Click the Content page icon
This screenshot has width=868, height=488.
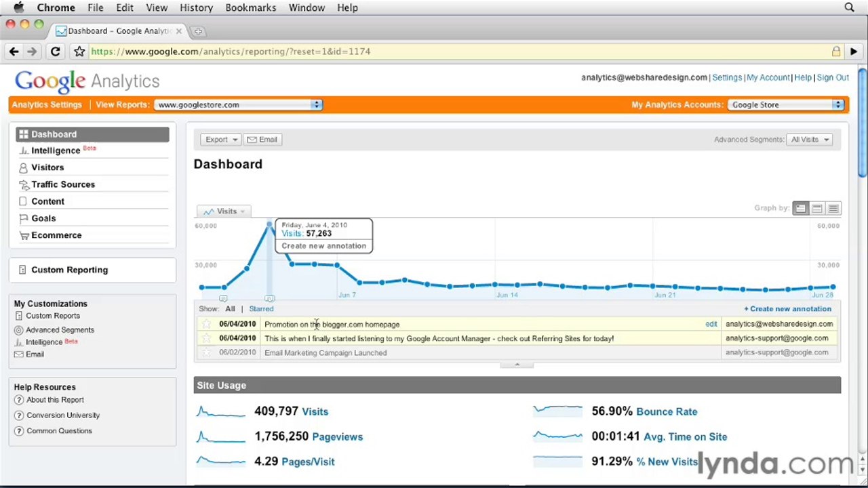click(x=24, y=201)
